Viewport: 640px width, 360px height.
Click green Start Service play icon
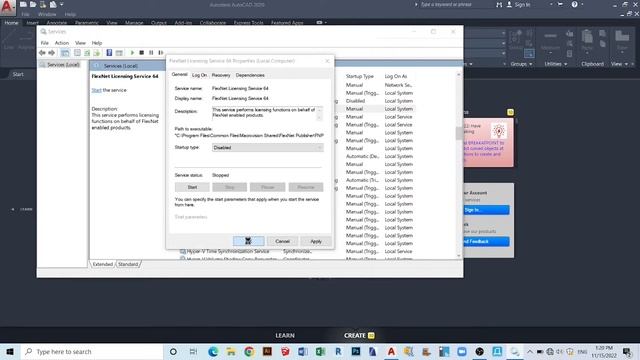tap(132, 53)
